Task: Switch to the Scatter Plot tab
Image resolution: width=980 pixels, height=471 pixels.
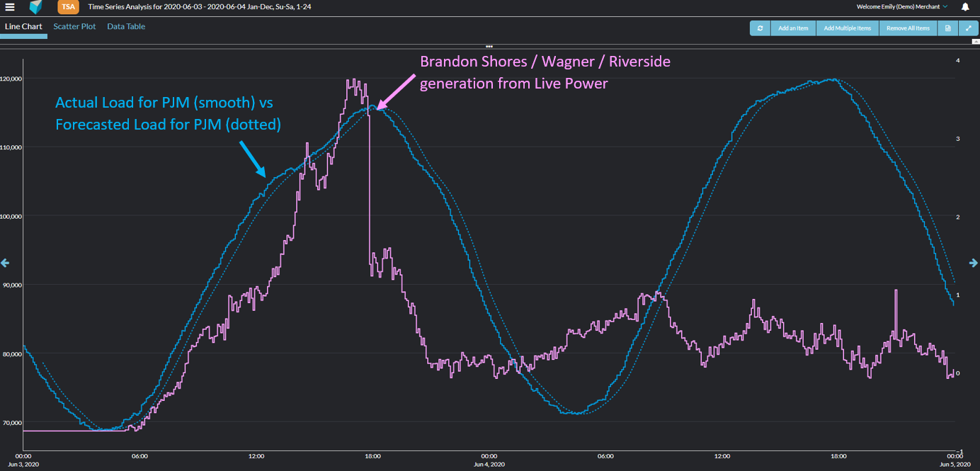Action: coord(74,27)
